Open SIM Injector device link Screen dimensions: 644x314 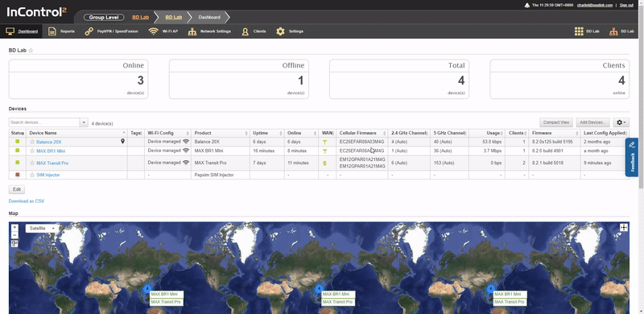[48, 175]
